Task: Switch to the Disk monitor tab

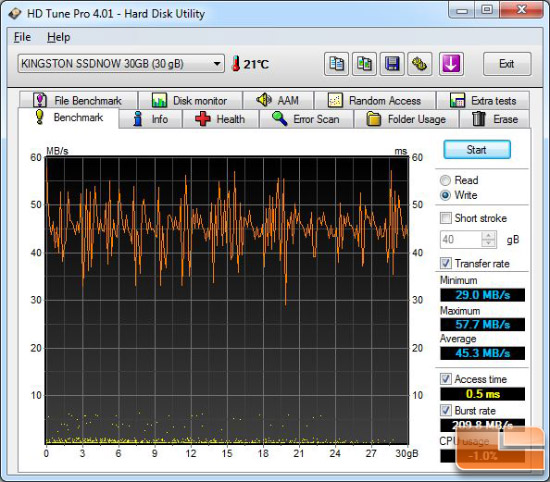Action: 190,101
